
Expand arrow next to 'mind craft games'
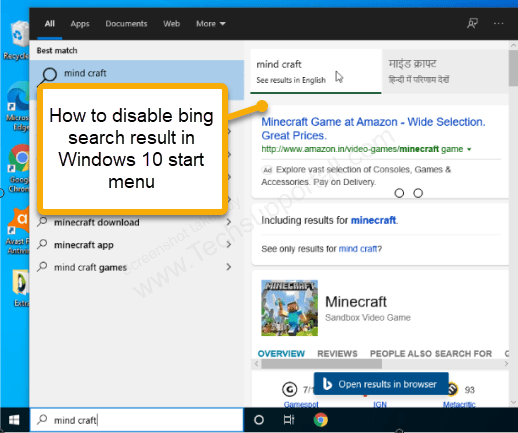(x=229, y=267)
